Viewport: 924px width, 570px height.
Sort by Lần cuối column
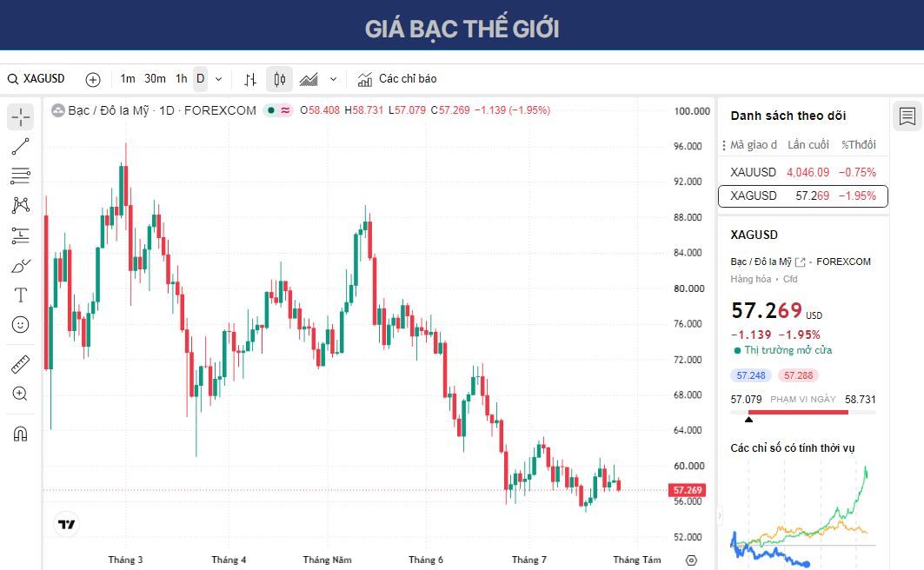(x=808, y=145)
